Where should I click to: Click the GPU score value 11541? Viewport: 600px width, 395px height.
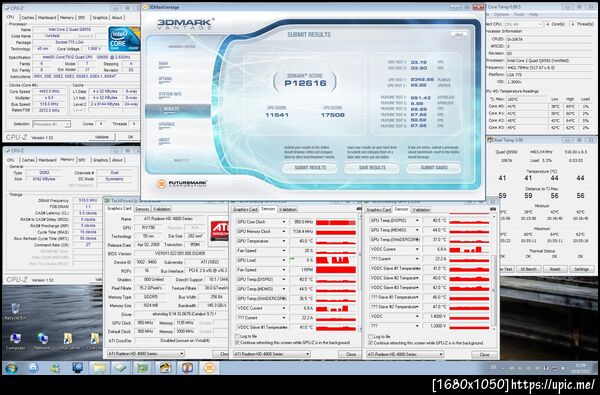277,115
